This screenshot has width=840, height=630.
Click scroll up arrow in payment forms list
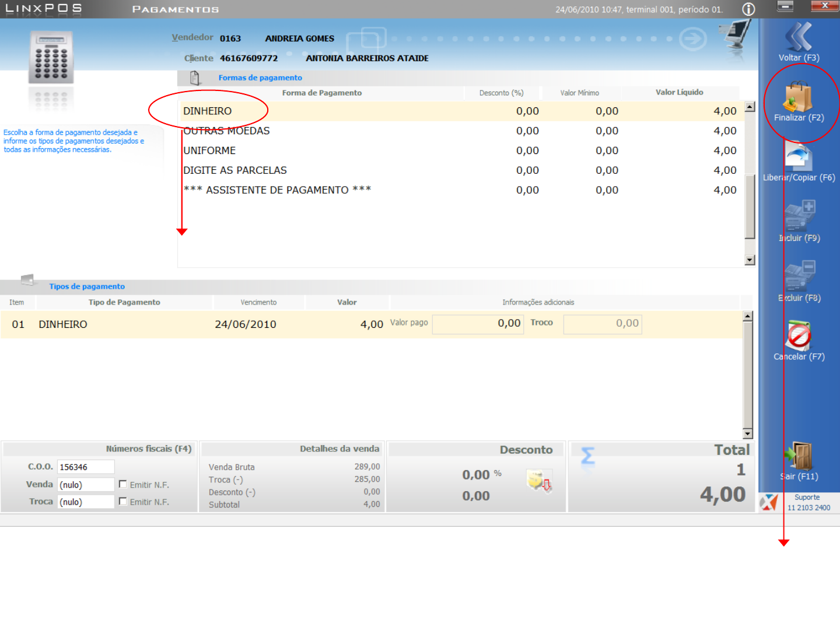click(750, 107)
